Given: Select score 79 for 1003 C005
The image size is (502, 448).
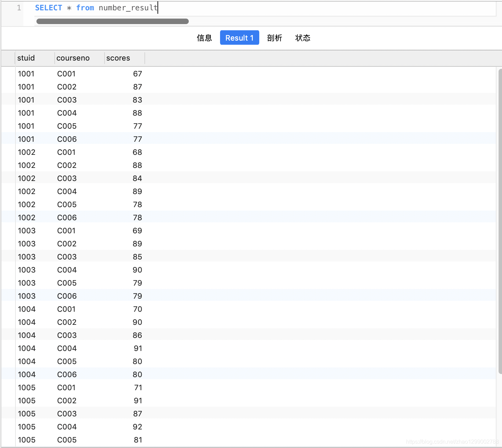Looking at the screenshot, I should [x=138, y=283].
